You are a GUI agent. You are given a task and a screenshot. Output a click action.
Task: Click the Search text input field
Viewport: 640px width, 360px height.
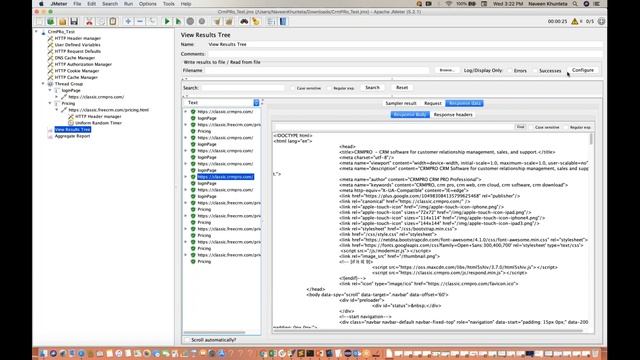pyautogui.click(x=243, y=88)
